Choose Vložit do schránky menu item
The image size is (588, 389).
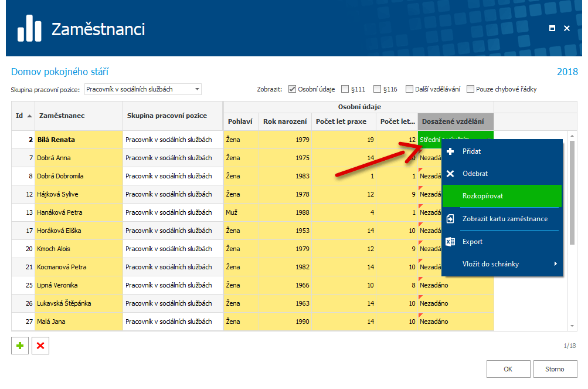coord(502,264)
